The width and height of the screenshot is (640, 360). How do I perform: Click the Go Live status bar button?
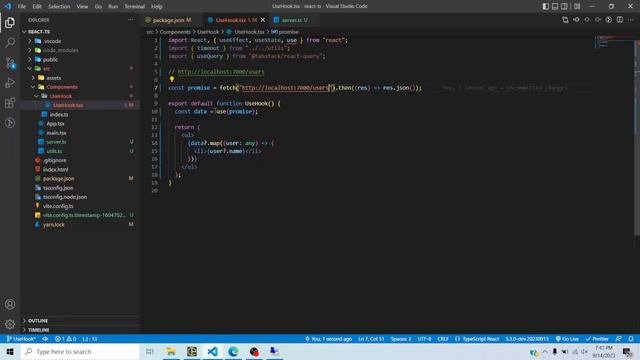click(567, 339)
